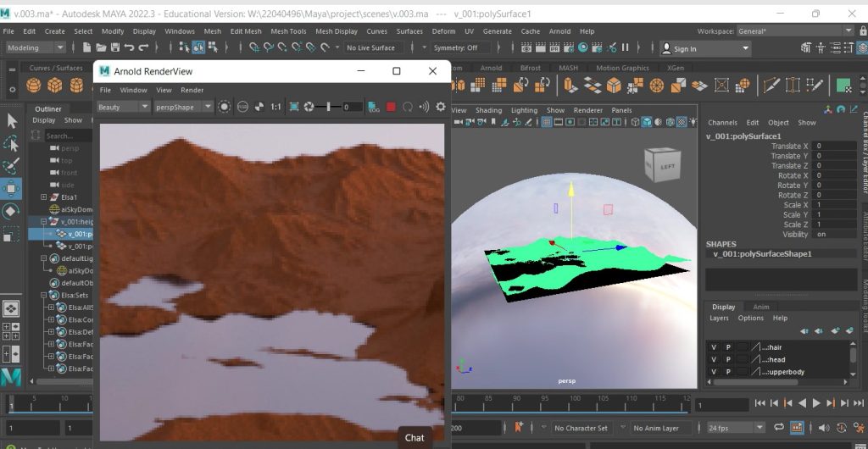
Task: Redo the last action
Action: click(143, 47)
